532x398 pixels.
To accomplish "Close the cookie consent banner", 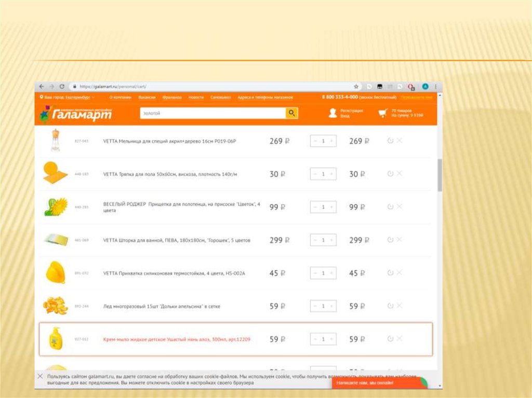I will coord(41,376).
